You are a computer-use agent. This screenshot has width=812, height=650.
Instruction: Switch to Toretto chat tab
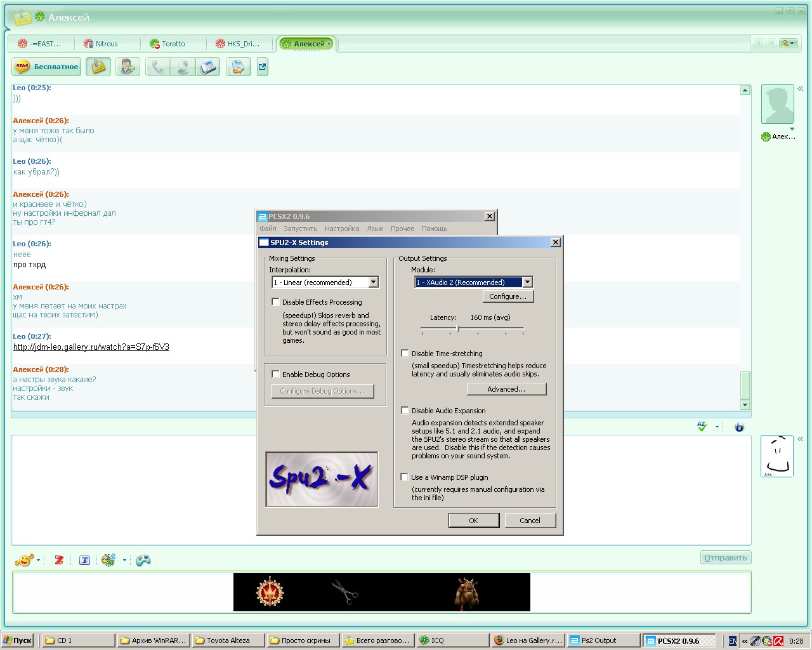173,44
